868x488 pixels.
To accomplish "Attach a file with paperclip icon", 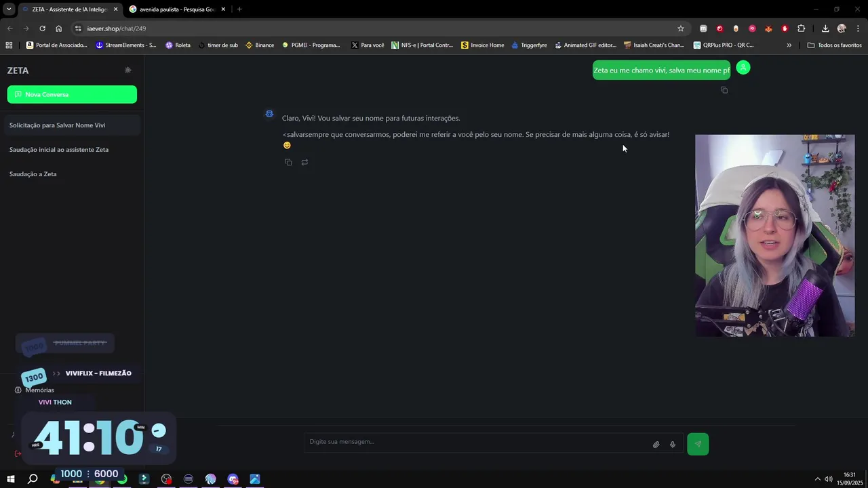I will pyautogui.click(x=656, y=445).
